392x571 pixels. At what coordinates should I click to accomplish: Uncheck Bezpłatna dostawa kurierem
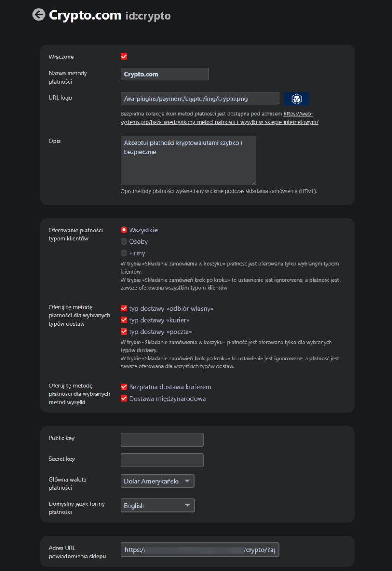[x=124, y=387]
